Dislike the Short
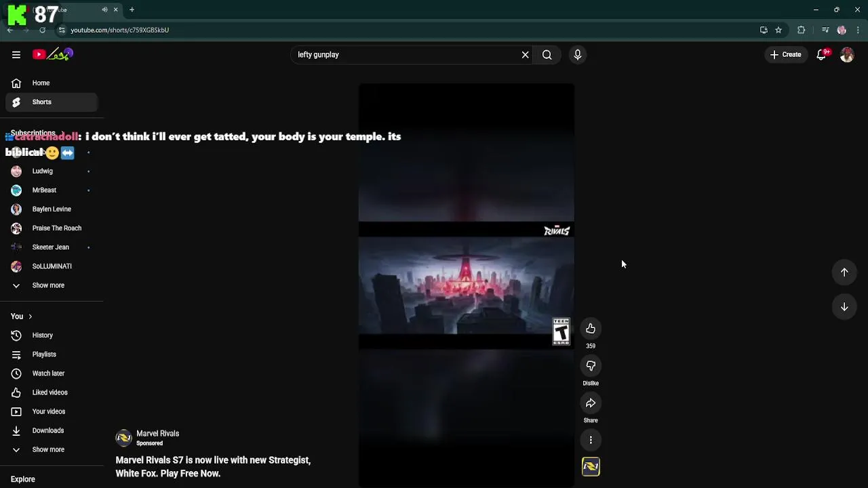 [591, 366]
